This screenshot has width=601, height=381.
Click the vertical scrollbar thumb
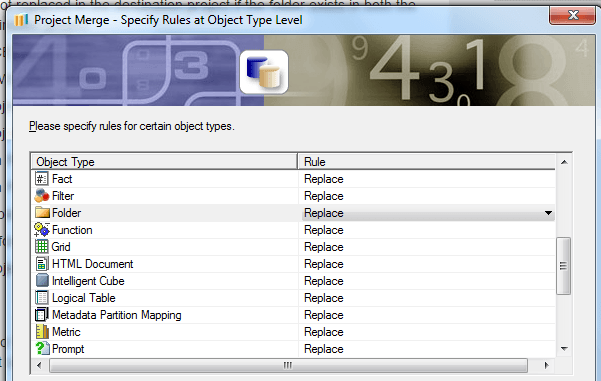click(x=563, y=266)
